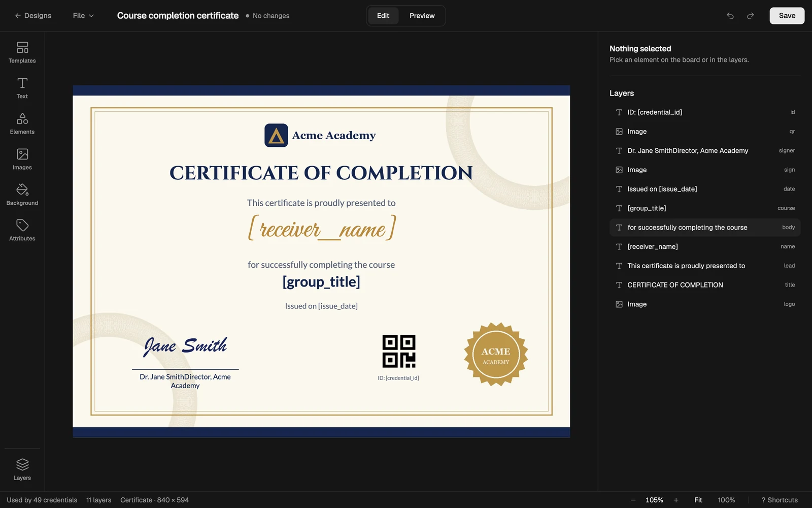Open the Attributes panel

pos(22,231)
